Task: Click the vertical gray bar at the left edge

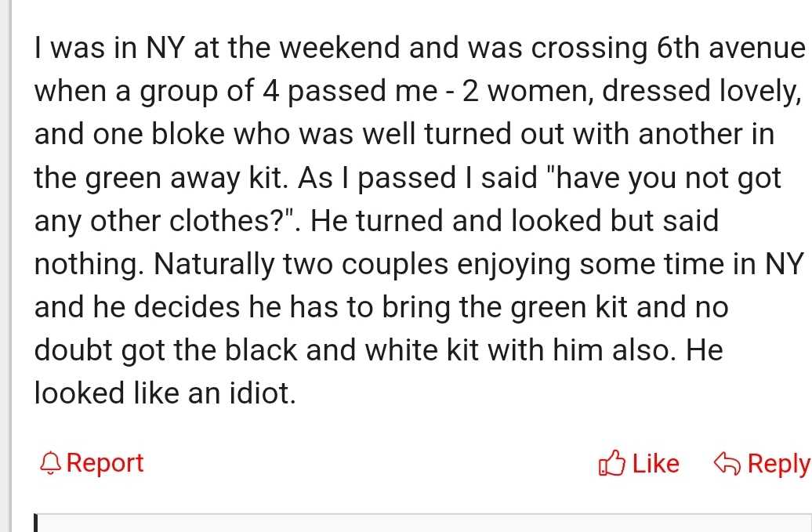Action: click(6, 266)
